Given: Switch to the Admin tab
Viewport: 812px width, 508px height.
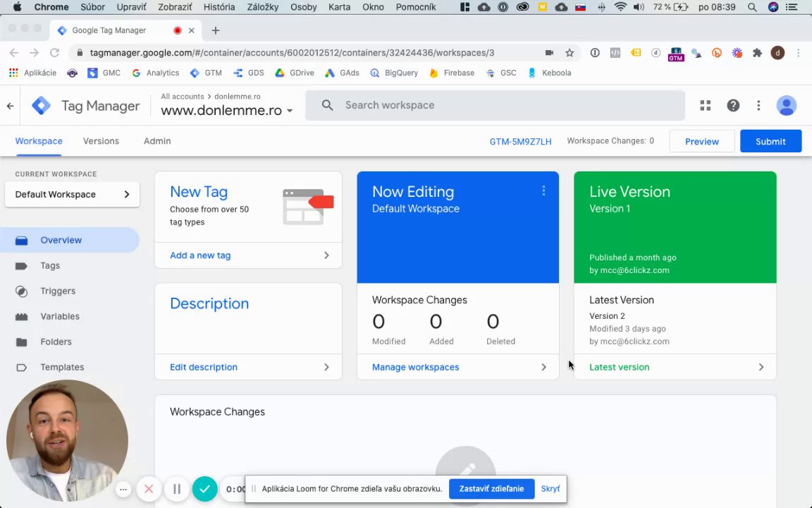Looking at the screenshot, I should [x=157, y=141].
